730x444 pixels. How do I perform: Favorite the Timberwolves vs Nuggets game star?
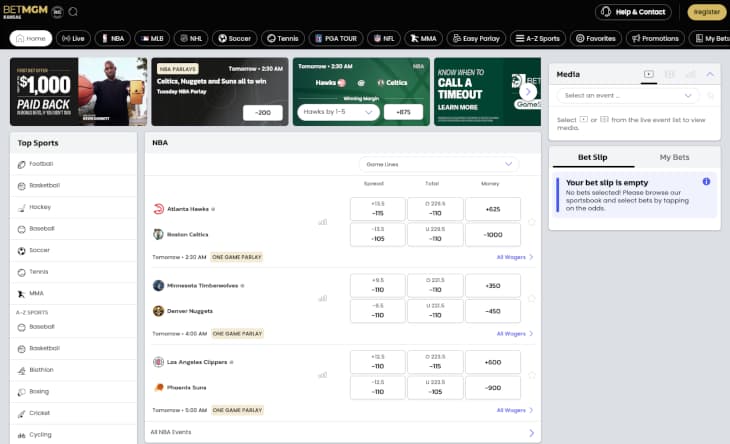pyautogui.click(x=532, y=298)
